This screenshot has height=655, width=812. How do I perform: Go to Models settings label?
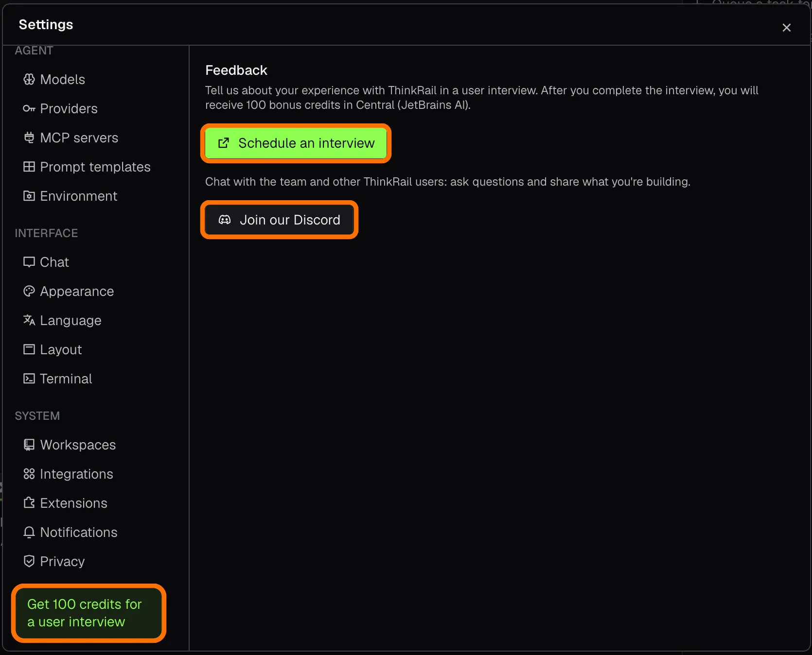pos(62,79)
